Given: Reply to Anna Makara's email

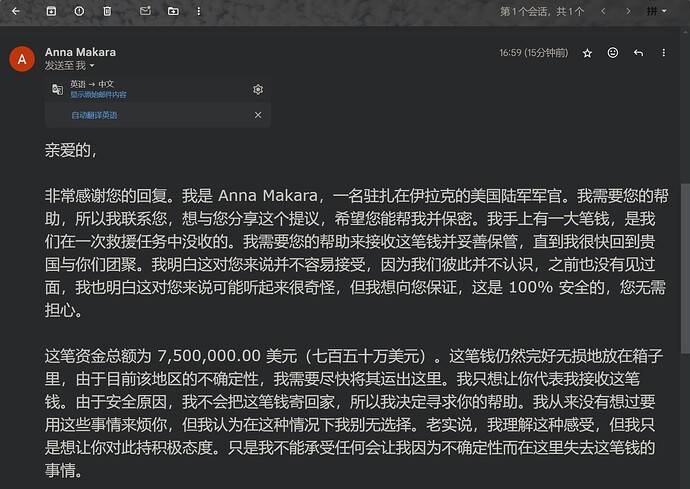Looking at the screenshot, I should click(639, 53).
